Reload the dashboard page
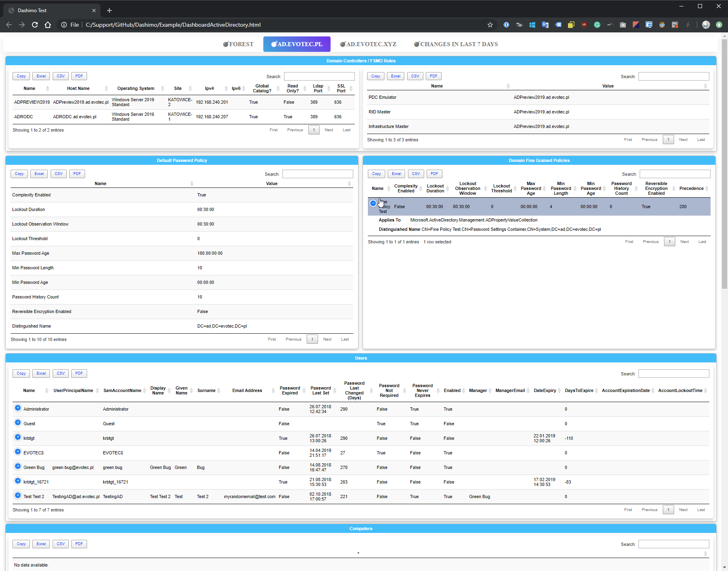The width and height of the screenshot is (728, 571). [x=35, y=25]
